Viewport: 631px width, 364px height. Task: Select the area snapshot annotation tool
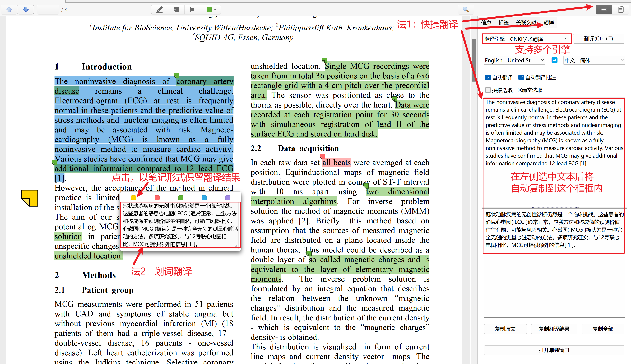click(x=193, y=10)
